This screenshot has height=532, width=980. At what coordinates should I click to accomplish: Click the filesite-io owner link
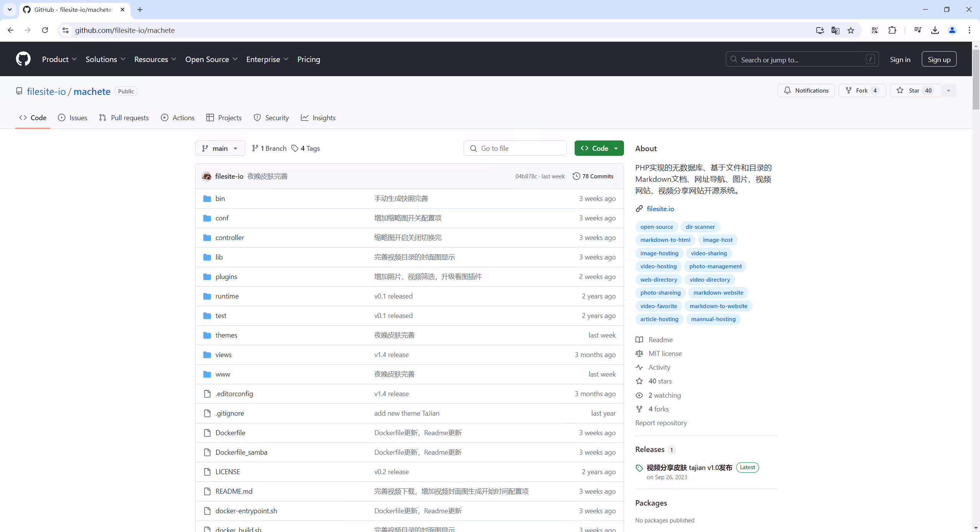point(46,91)
